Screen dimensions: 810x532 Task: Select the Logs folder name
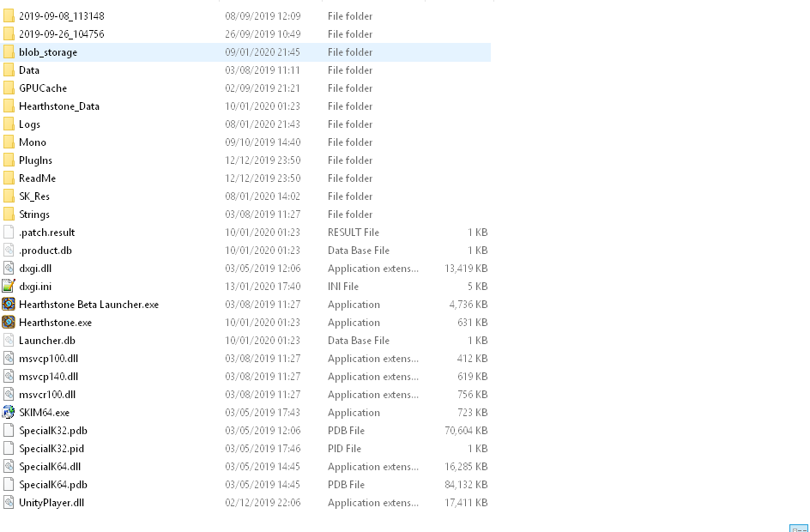29,124
